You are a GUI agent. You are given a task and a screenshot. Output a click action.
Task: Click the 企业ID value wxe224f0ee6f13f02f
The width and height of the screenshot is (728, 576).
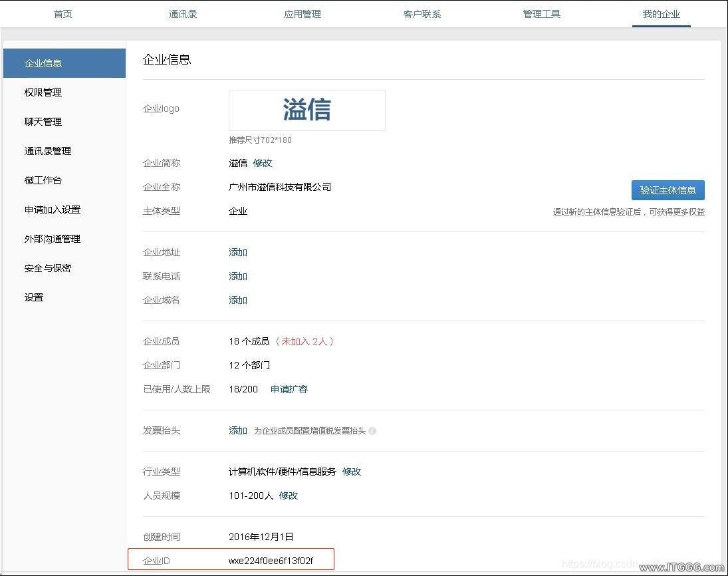(271, 561)
